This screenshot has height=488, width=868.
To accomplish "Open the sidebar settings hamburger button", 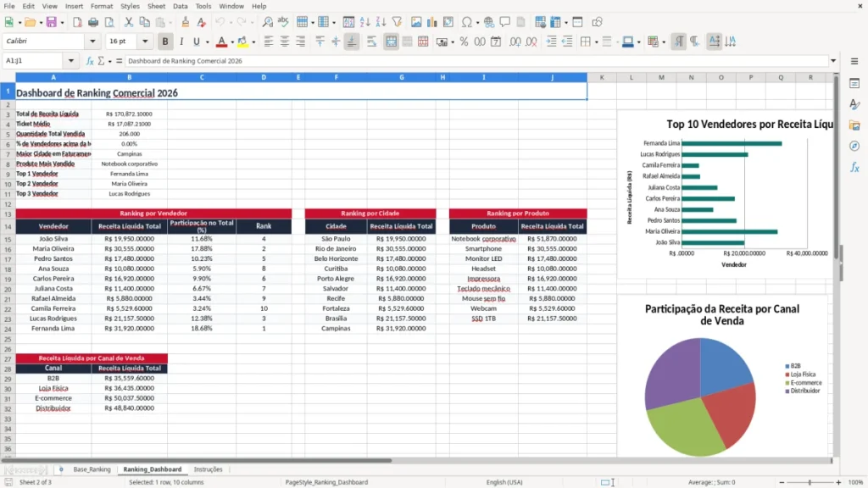I will click(854, 61).
